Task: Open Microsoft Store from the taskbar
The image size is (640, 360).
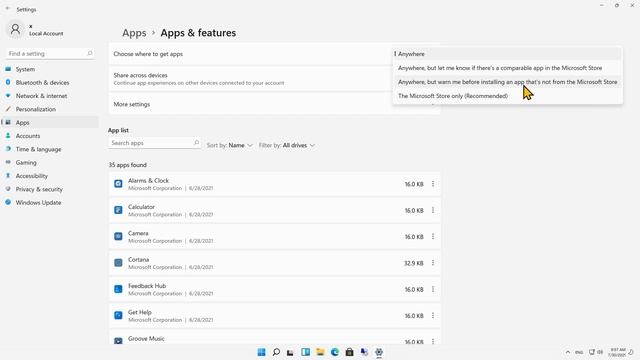Action: 349,352
